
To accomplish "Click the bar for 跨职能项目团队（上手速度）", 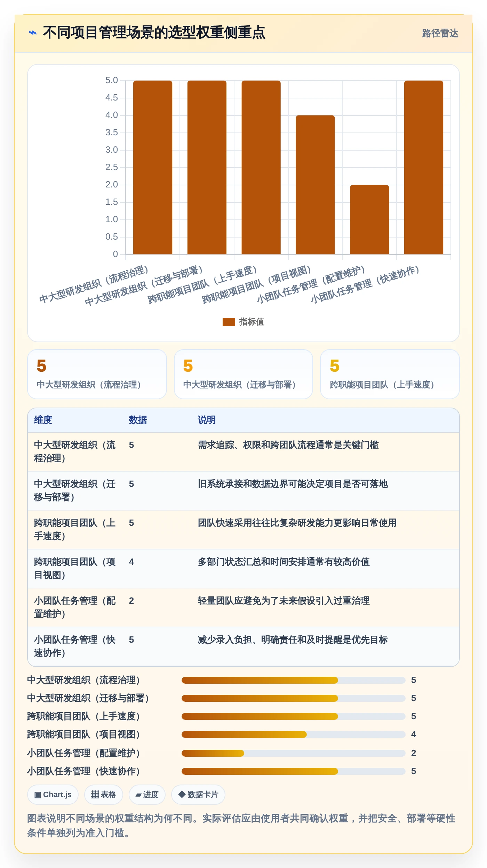I will [261, 167].
